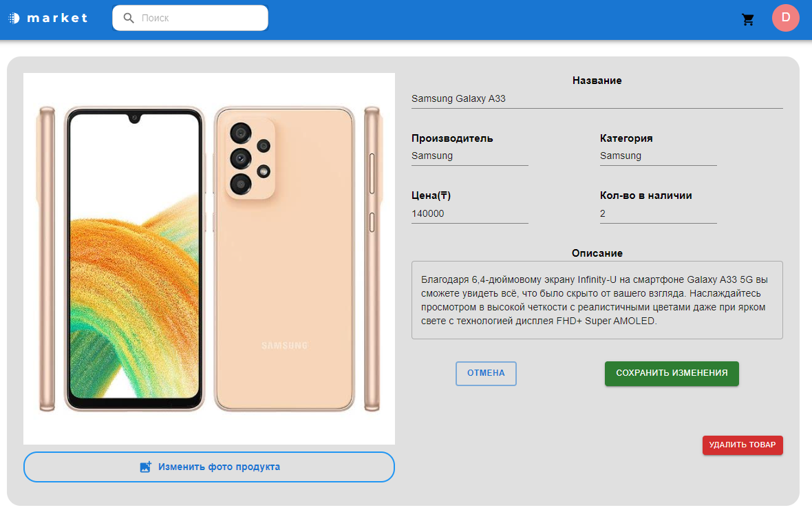Click the search magnifier icon
This screenshot has height=521, width=812.
pos(129,18)
